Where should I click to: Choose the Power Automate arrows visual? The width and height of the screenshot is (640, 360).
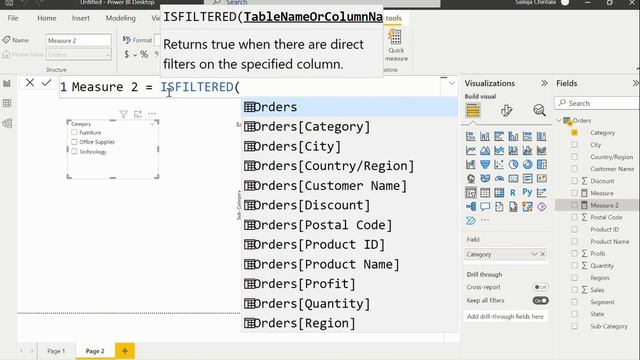[x=471, y=221]
